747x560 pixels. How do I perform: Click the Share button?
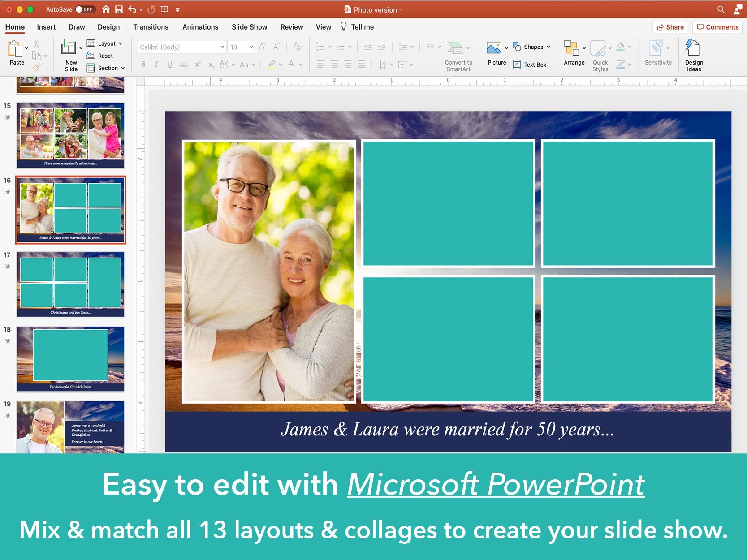[x=669, y=27]
